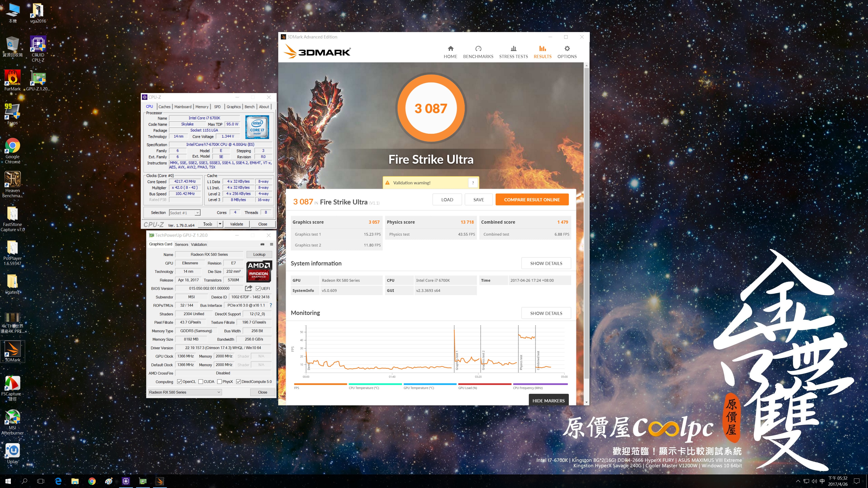This screenshot has height=488, width=868.
Task: Open STRESS TESTS in 3DMark
Action: (513, 52)
